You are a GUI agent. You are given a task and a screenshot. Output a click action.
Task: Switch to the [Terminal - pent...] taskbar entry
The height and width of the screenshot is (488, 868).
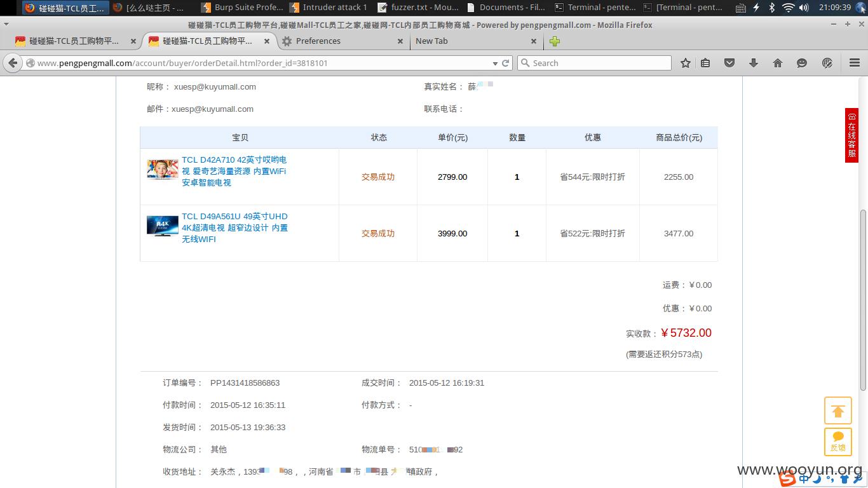click(x=682, y=8)
